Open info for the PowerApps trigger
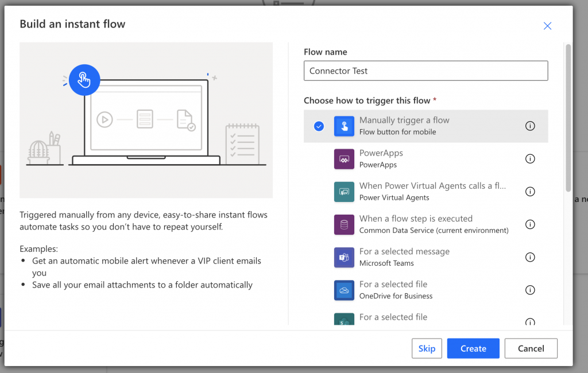Image resolution: width=588 pixels, height=373 pixels. [530, 159]
